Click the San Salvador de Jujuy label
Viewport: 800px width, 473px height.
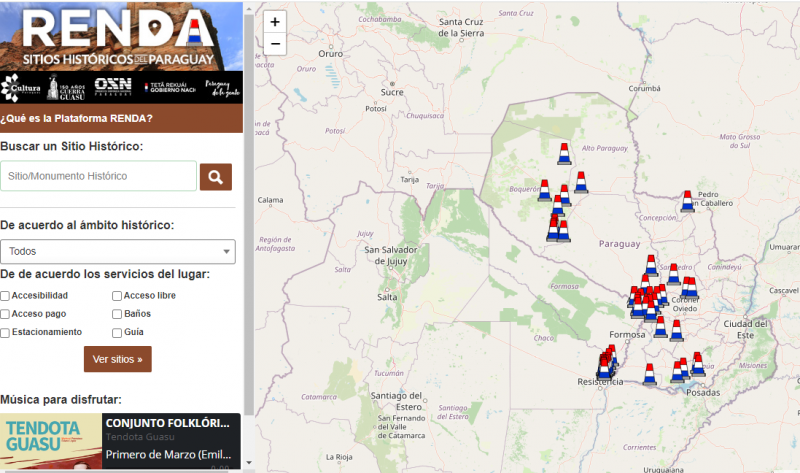tap(391, 256)
